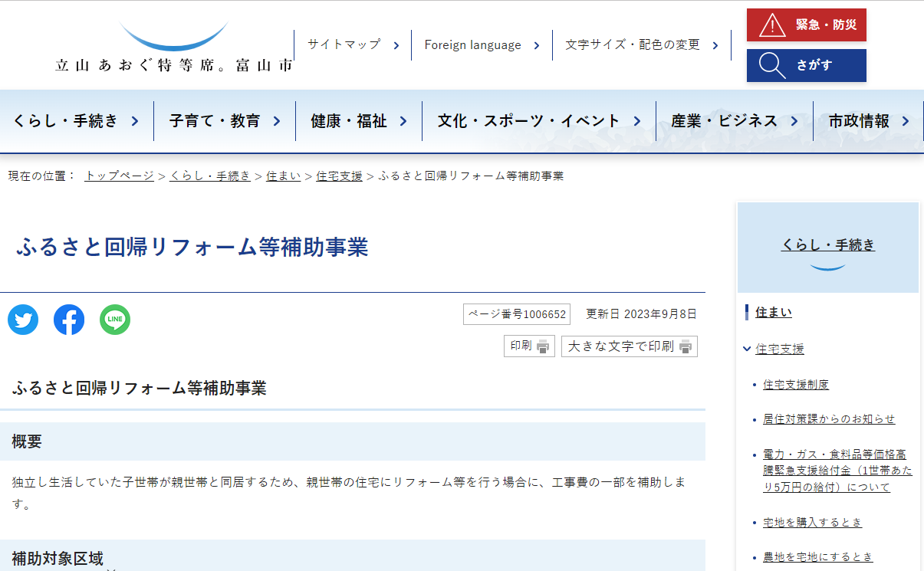Click the 概要 section heading
Screen dimensions: 924x571
pyautogui.click(x=27, y=441)
